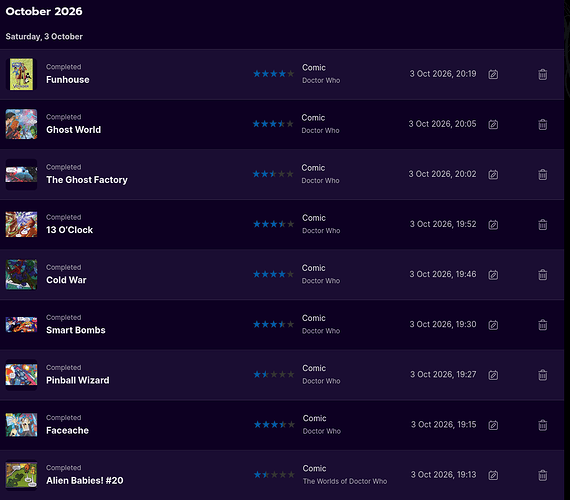Select the timestamp 3 Oct 2026, 20:19
570x500 pixels.
(443, 74)
